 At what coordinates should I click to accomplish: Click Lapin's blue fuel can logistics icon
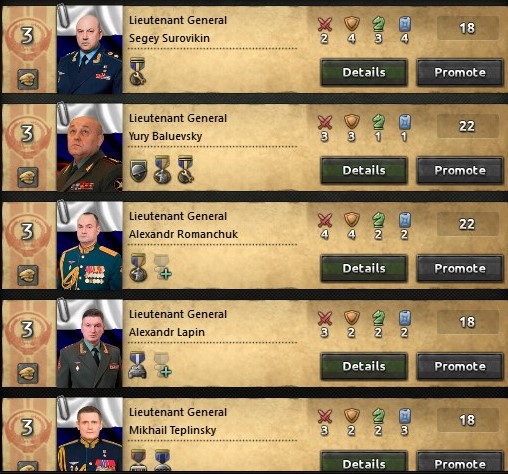click(x=405, y=318)
